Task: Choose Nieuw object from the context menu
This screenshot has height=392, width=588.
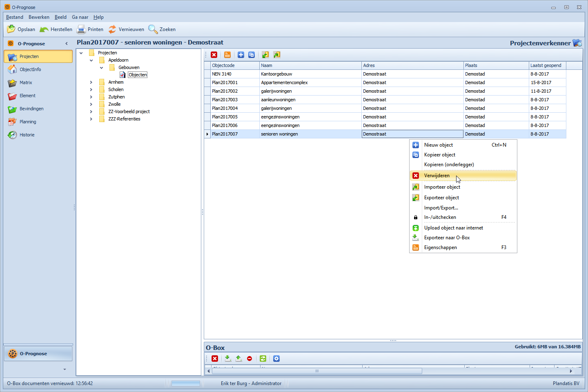Action: 463,145
